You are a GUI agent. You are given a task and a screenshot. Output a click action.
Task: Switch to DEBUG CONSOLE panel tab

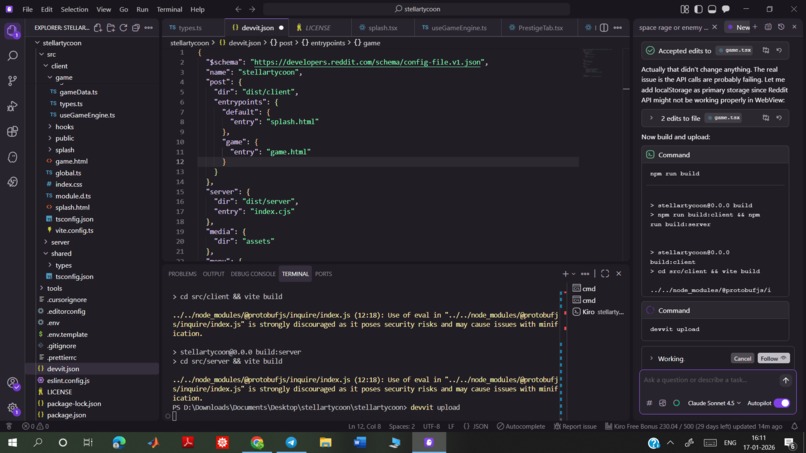[253, 274]
